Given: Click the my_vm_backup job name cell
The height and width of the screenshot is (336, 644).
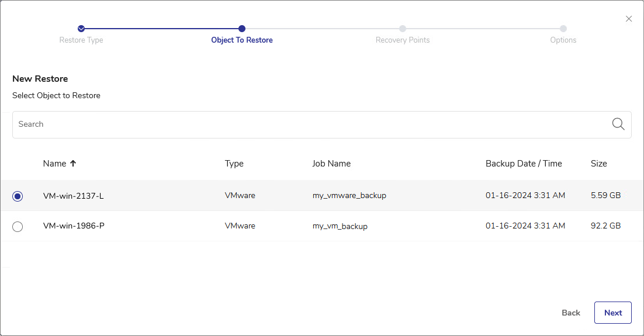Looking at the screenshot, I should (x=340, y=226).
